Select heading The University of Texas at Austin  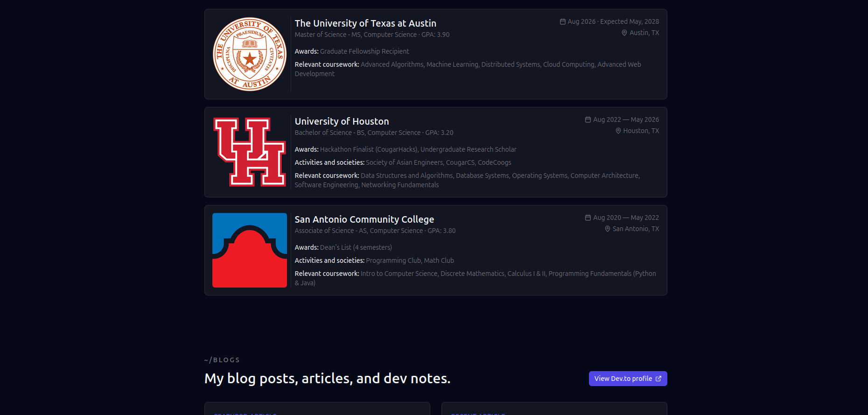point(365,23)
